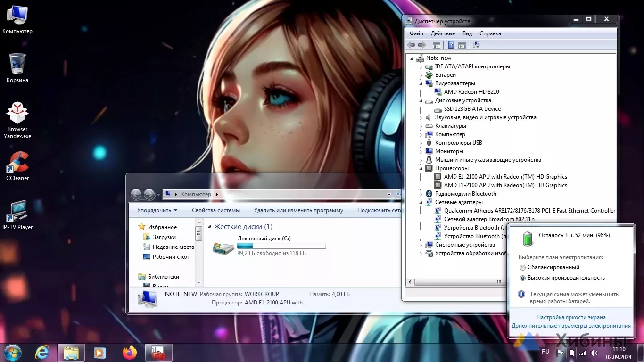Select the Высокая производительность power plan
The image size is (644, 362).
[523, 278]
